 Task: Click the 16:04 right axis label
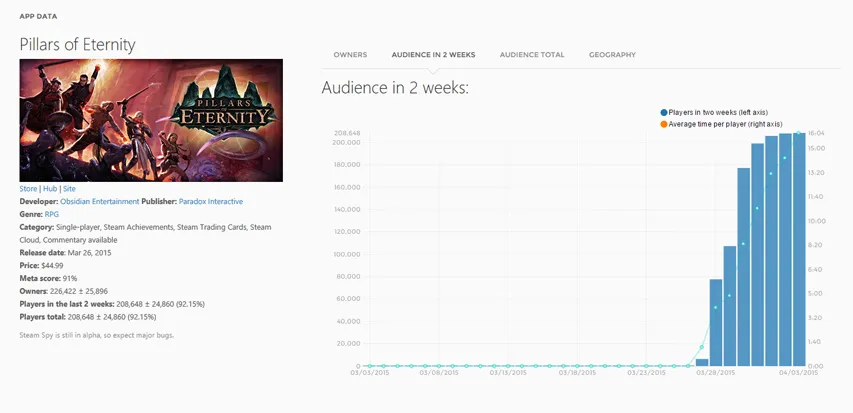817,133
